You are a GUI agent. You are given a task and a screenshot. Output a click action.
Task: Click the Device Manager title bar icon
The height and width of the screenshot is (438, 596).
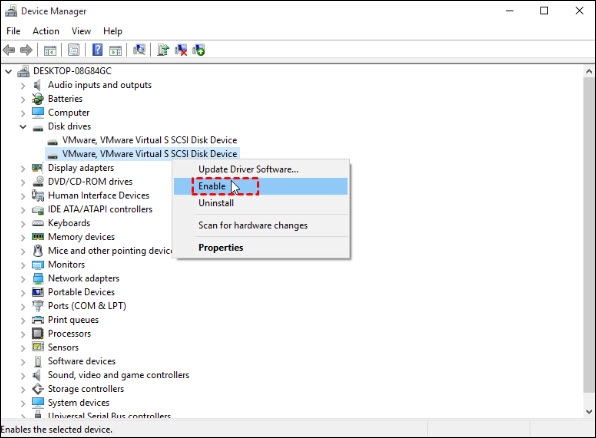[11, 11]
